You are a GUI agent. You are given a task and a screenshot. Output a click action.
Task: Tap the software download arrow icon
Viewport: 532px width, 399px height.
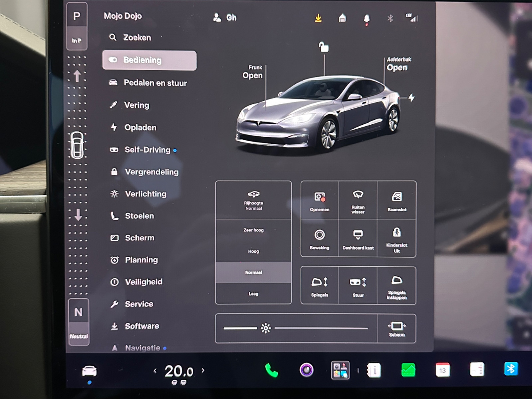(x=318, y=18)
